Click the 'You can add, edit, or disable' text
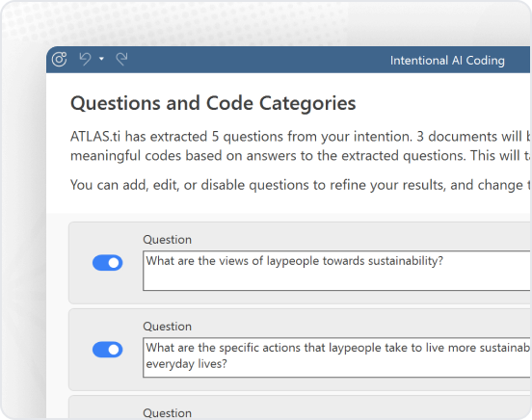Viewport: 532px width, 420px height. click(x=157, y=185)
